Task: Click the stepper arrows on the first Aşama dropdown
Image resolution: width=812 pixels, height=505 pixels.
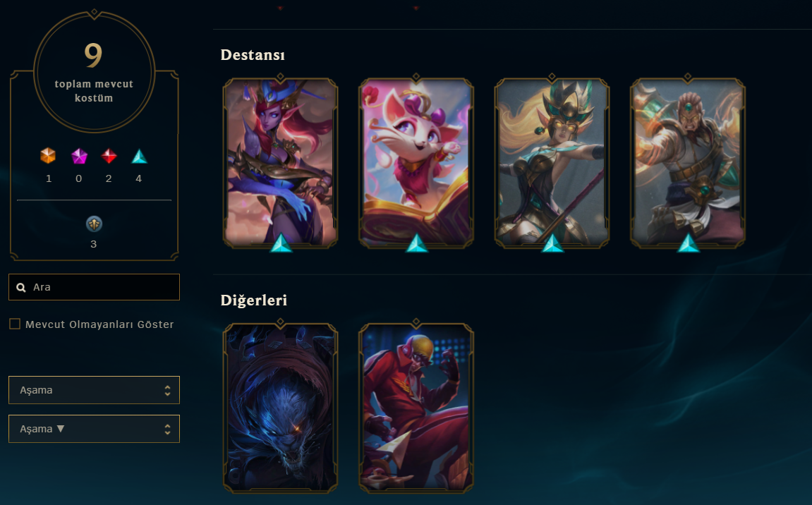Action: click(x=167, y=391)
